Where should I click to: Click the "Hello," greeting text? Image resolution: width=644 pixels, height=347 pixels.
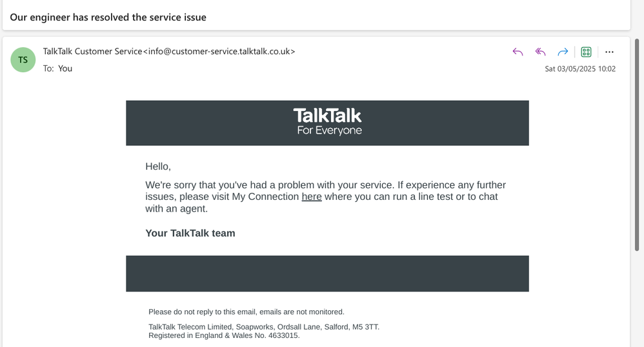pos(158,166)
